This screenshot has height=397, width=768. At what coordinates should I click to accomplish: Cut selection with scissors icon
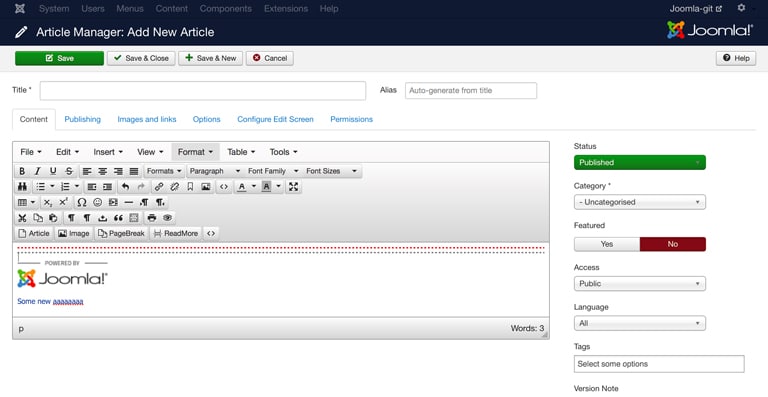click(22, 218)
